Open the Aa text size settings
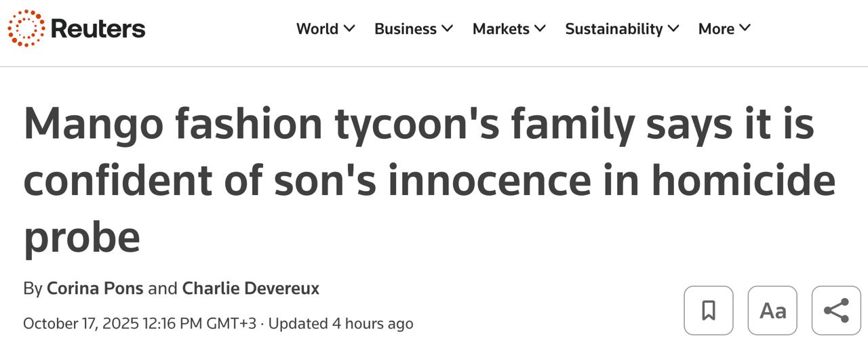Image resolution: width=868 pixels, height=342 pixels. 772,310
